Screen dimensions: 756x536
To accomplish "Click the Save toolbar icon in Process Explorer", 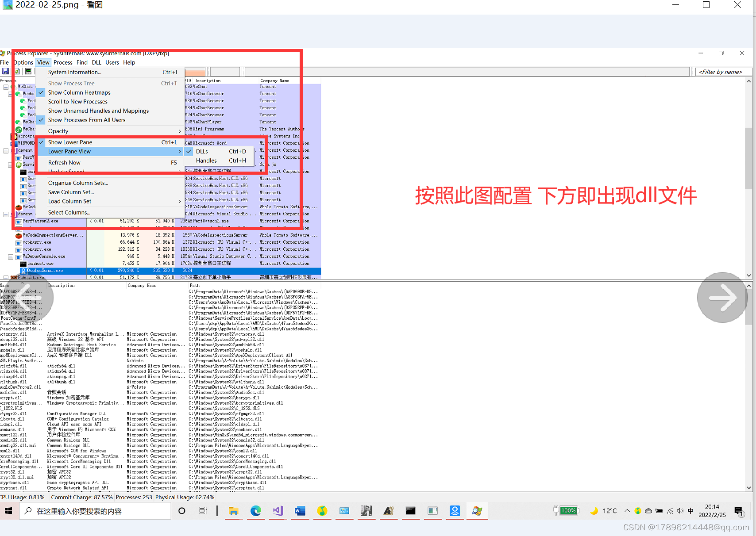I will [5, 71].
